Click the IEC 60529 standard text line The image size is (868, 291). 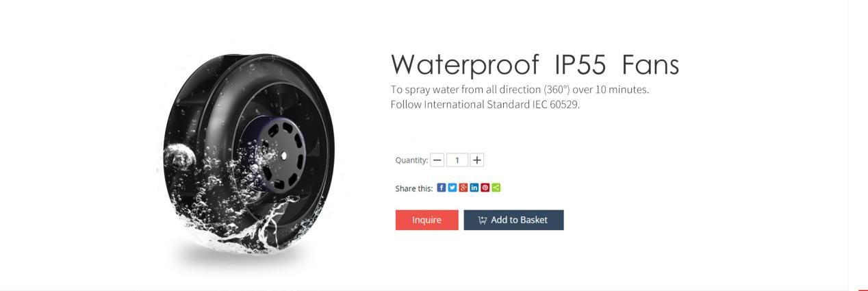pos(485,105)
